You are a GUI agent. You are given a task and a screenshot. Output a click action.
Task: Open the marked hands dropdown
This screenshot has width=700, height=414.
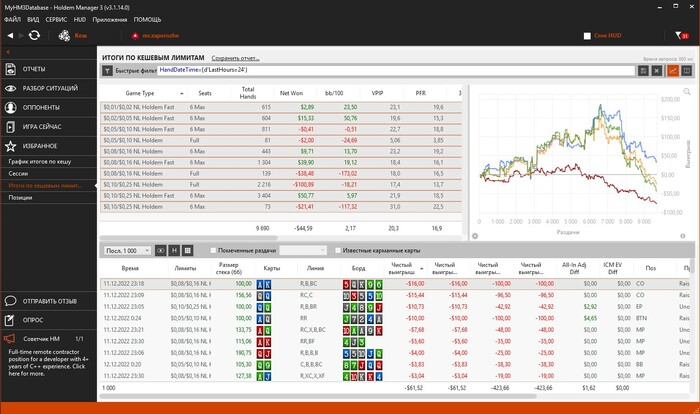(x=303, y=251)
